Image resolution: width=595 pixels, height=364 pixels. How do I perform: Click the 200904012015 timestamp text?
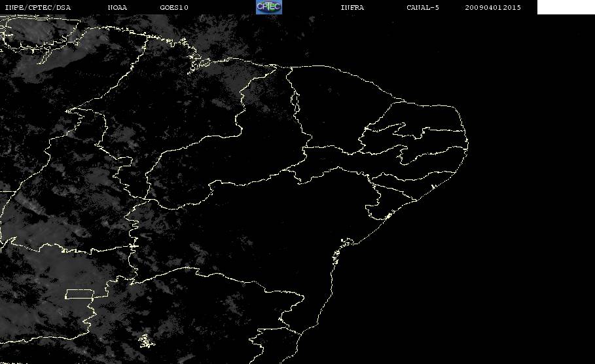pyautogui.click(x=493, y=8)
